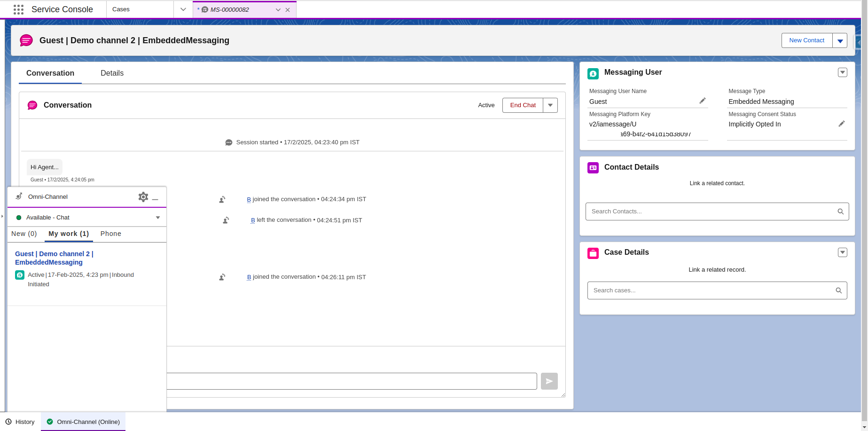Open the Available - Chat status dropdown
The height and width of the screenshot is (431, 868).
158,218
